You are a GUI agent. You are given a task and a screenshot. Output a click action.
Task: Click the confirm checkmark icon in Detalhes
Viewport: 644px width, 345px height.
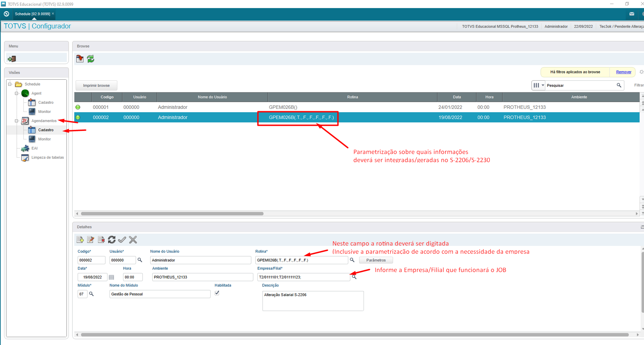[122, 239]
